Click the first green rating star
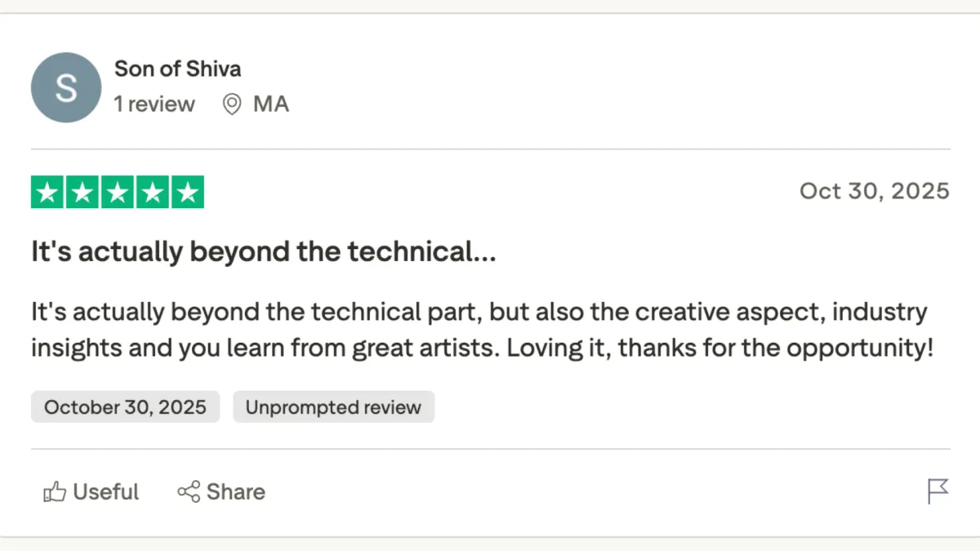Image resolution: width=980 pixels, height=551 pixels. click(48, 193)
